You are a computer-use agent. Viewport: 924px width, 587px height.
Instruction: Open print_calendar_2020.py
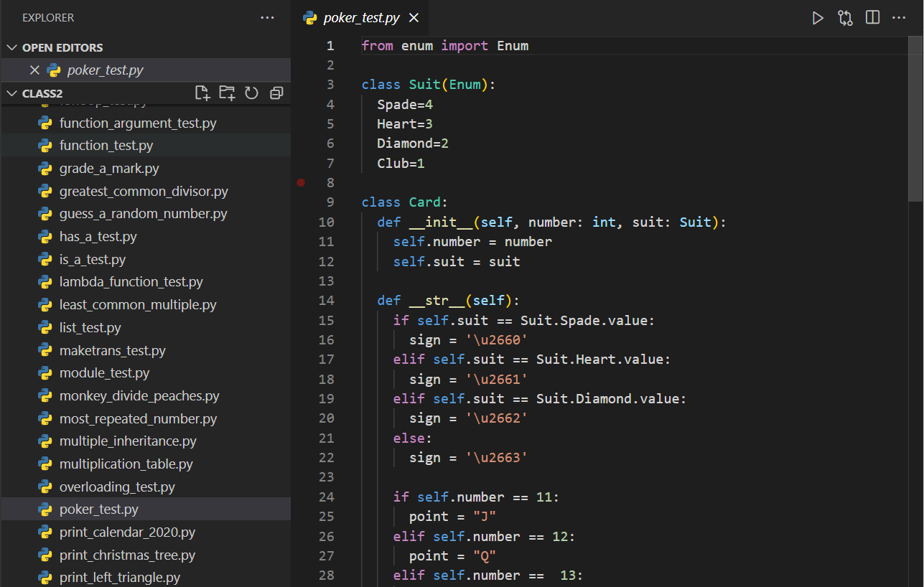click(145, 532)
